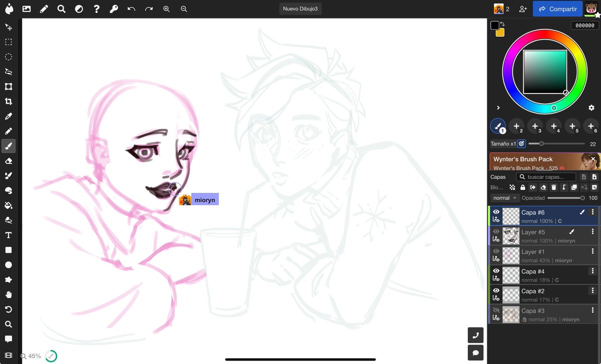Select the rotate view tool
The image size is (601, 364).
pyautogui.click(x=9, y=309)
